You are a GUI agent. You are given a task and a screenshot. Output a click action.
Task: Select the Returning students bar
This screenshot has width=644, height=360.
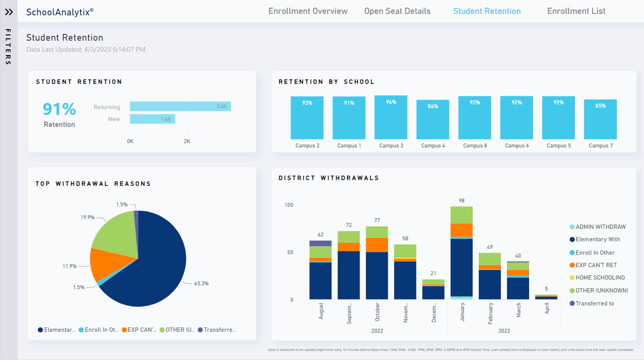tap(180, 106)
